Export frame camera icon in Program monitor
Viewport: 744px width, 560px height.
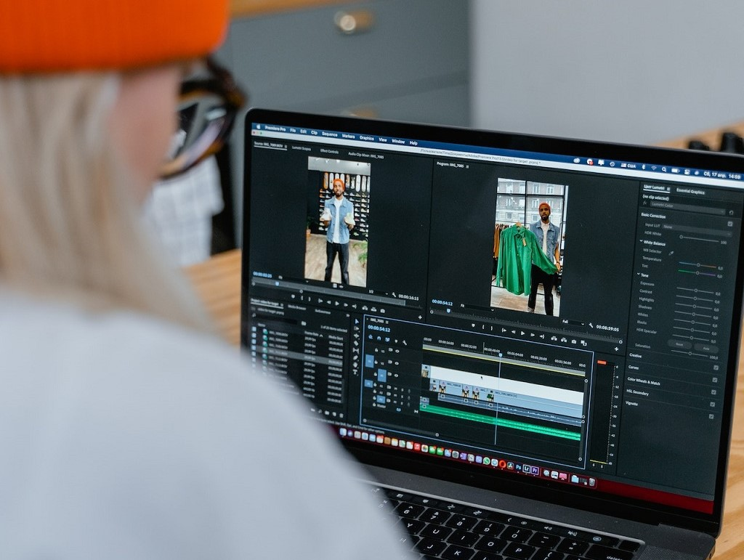coord(574,341)
